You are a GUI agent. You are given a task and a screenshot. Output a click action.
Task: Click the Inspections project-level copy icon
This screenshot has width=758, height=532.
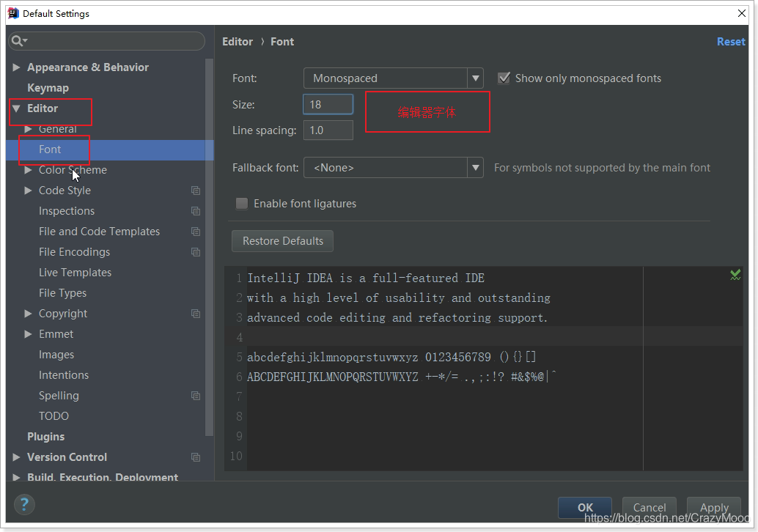[x=196, y=211]
